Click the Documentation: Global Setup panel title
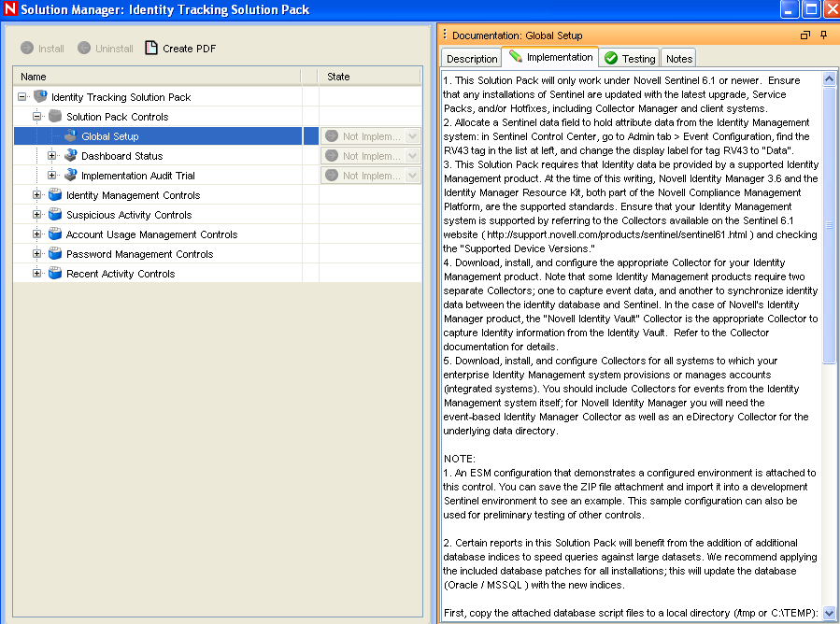 (517, 35)
